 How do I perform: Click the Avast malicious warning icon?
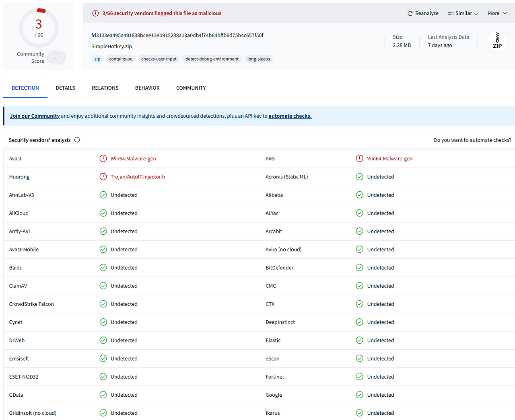click(103, 158)
